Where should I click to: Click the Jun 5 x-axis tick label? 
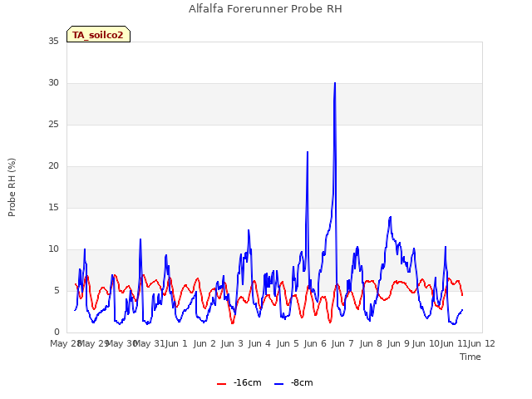tap(288, 343)
